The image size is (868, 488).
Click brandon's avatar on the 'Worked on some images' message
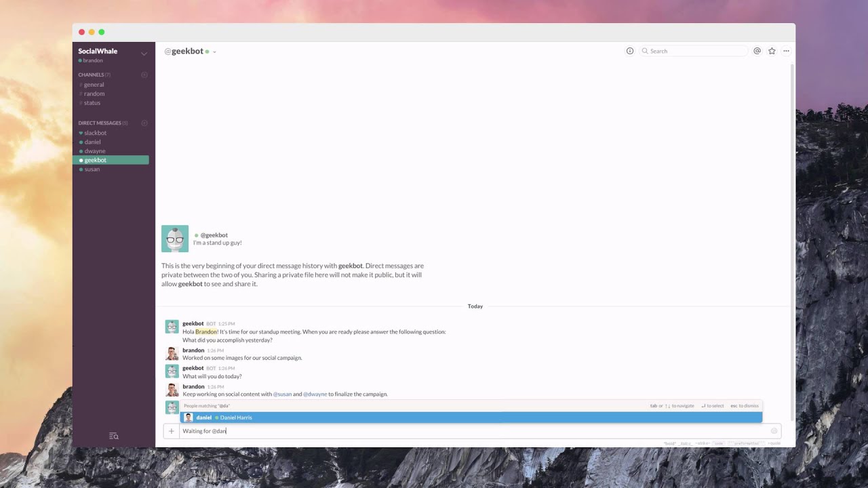click(x=172, y=354)
